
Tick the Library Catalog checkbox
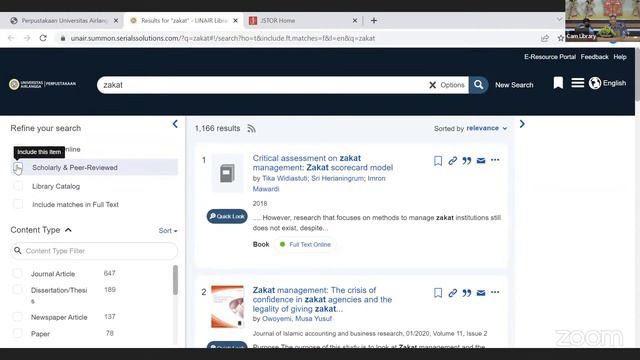coord(18,186)
